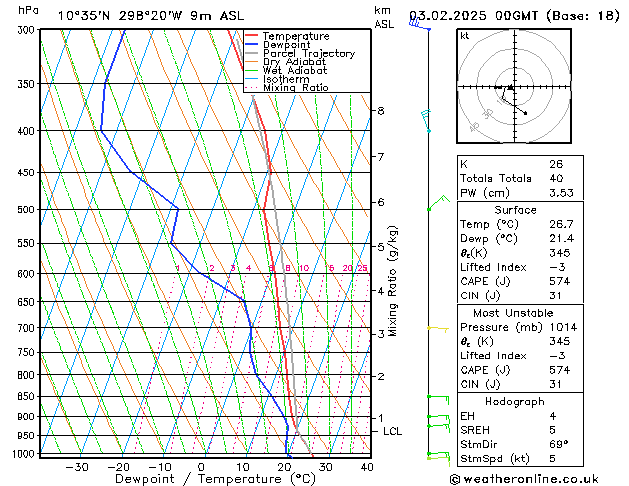629x486 pixels.
Task: Click the Temperature legend entry
Action: [x=287, y=36]
